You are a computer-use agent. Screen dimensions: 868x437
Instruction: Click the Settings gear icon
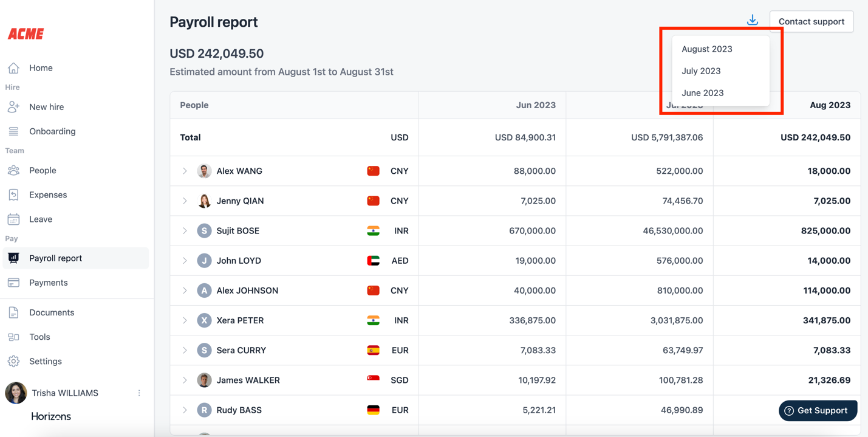click(13, 361)
